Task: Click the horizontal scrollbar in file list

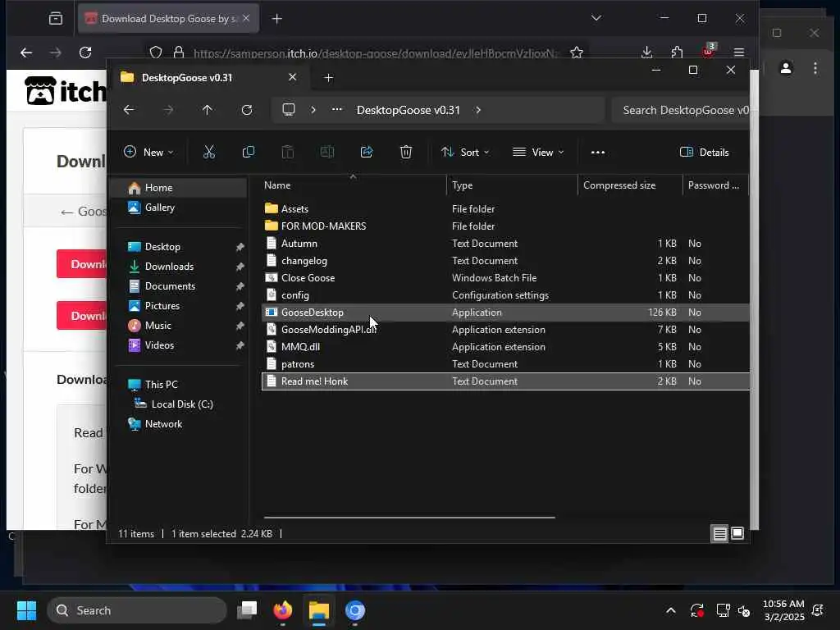Action: 409,518
